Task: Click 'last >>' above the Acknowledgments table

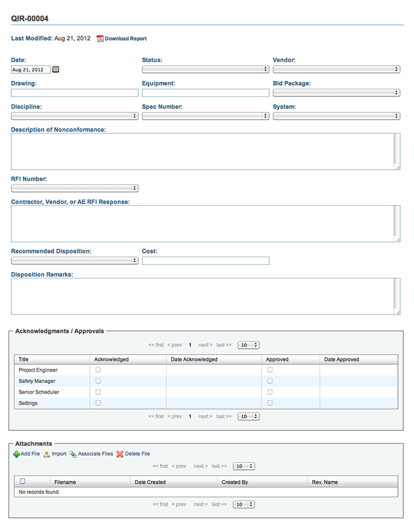Action: click(224, 345)
